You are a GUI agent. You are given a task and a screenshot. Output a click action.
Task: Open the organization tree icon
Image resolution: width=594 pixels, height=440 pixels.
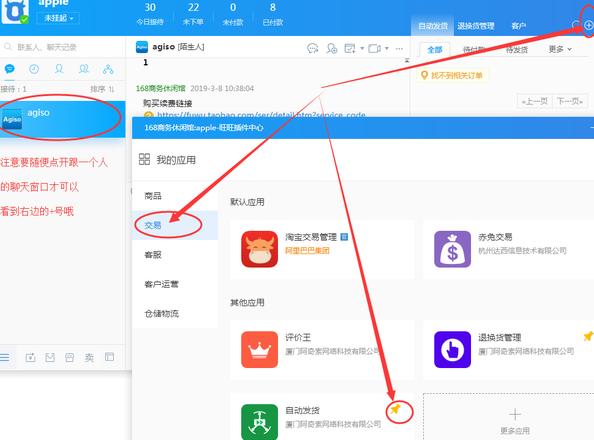coord(108,69)
